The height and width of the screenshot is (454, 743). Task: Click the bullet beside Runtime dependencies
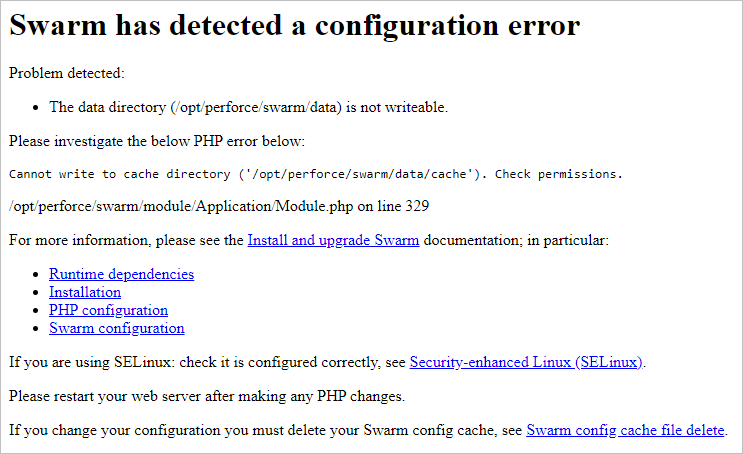point(37,274)
